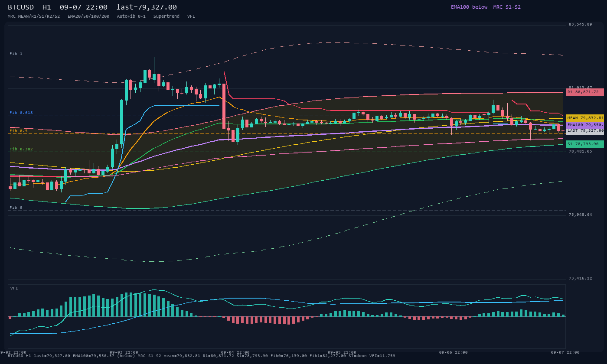This screenshot has width=607, height=364.
Task: Click the 09-03 22:00 time axis label
Action: coord(124,352)
